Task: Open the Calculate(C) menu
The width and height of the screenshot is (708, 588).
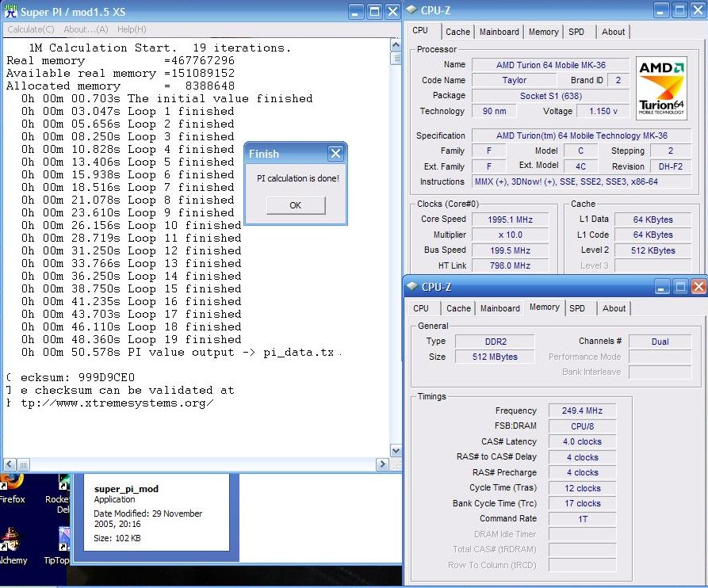Action: 31,29
